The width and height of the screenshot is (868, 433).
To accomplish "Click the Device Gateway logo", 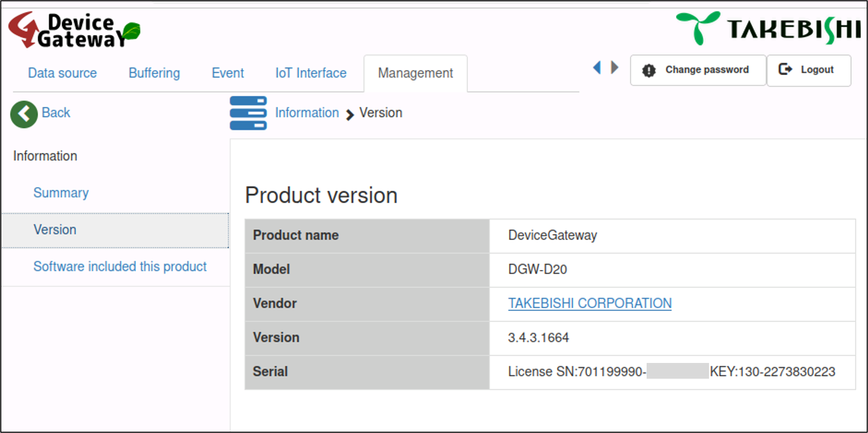I will (x=74, y=30).
